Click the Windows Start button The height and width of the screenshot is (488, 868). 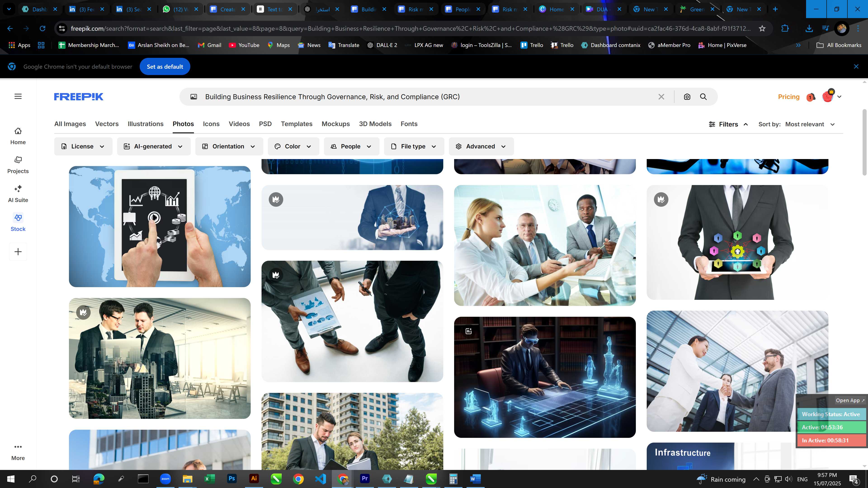point(11,479)
